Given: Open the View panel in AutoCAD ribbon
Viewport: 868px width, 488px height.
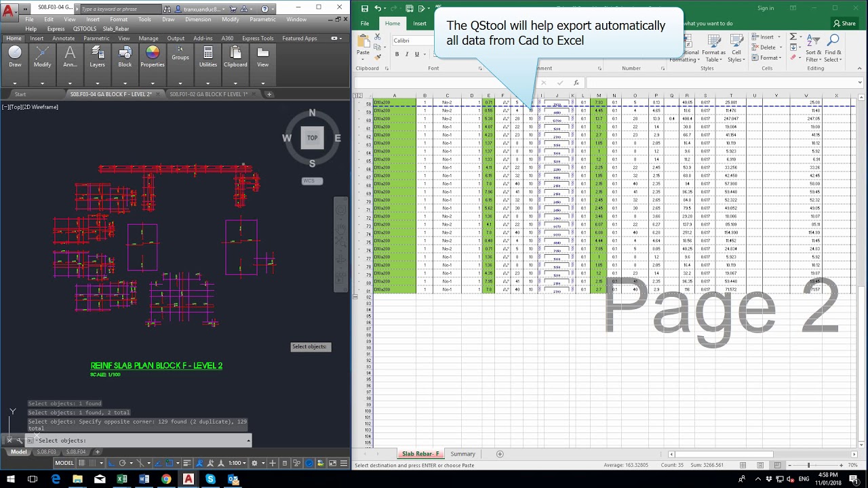Looking at the screenshot, I should (262, 57).
